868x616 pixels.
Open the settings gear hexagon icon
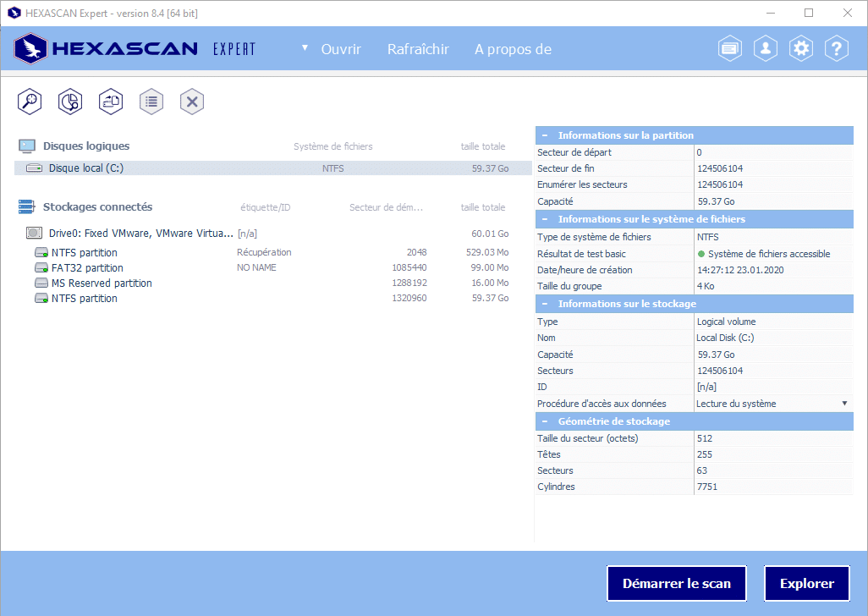coord(801,49)
